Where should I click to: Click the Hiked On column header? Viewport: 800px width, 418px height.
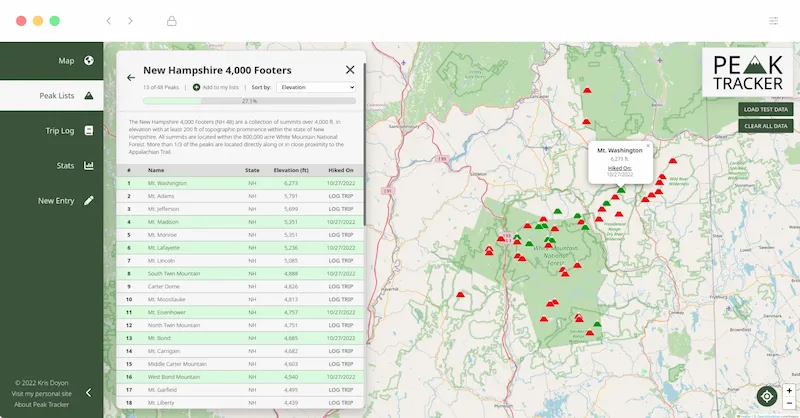point(341,170)
